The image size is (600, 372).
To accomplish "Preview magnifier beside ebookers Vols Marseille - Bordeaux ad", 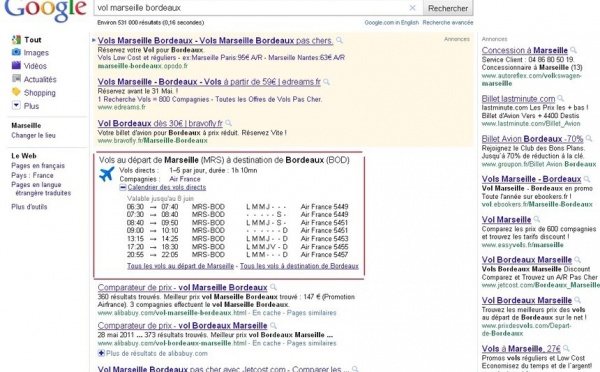I will pyautogui.click(x=586, y=179).
